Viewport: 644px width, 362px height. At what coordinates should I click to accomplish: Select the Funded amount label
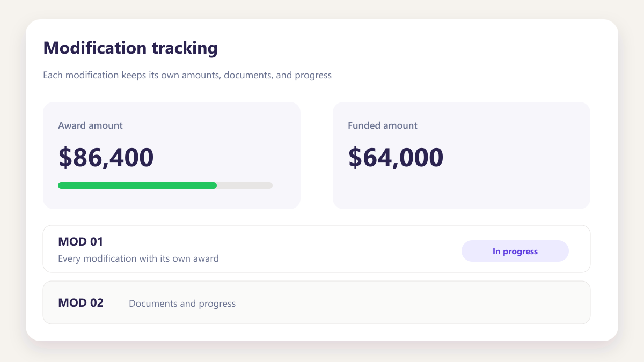383,125
